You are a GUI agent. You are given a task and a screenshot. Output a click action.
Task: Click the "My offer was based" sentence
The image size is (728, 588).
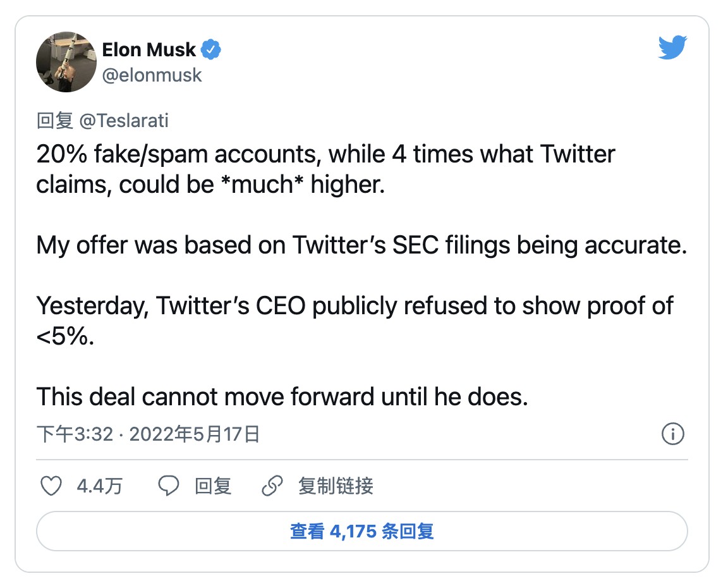(361, 245)
